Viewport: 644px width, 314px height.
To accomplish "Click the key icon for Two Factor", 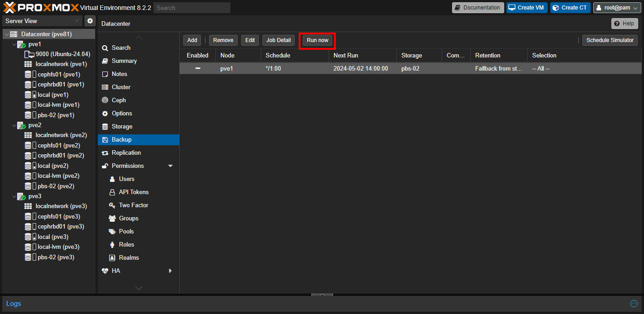I will click(x=112, y=205).
